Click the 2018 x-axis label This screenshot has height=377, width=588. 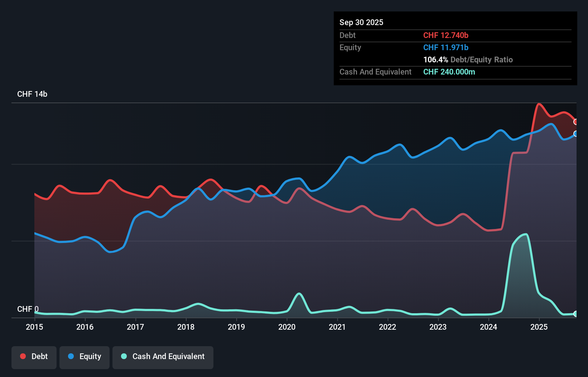[186, 327]
